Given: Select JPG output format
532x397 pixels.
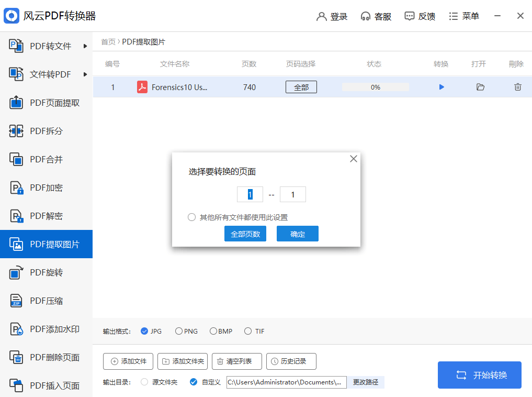Looking at the screenshot, I should (144, 331).
